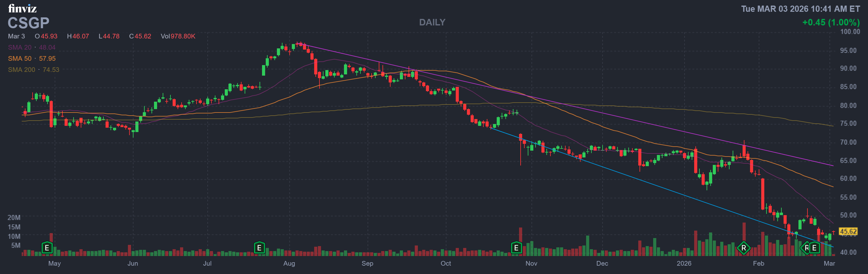
Task: Click the earnings E marker before August
Action: tap(259, 248)
